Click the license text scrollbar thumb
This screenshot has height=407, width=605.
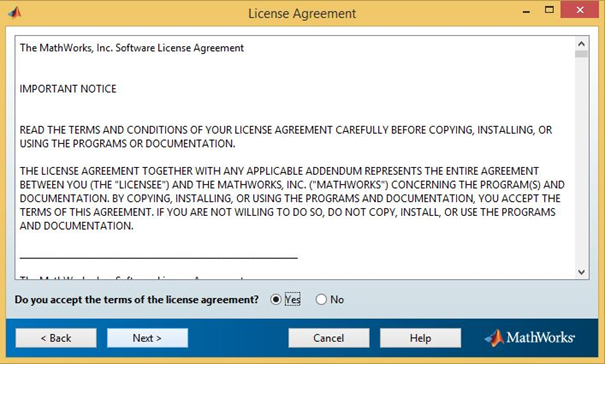click(x=581, y=54)
